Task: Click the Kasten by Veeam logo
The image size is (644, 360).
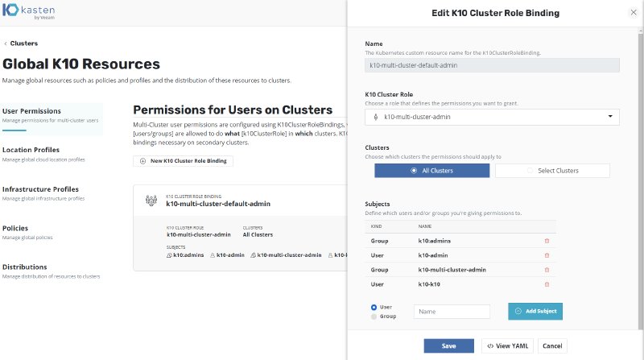Action: point(29,11)
